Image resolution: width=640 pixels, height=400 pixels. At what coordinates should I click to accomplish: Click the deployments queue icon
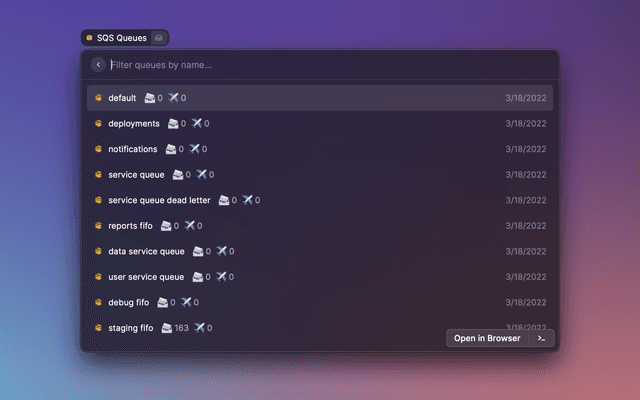tap(99, 124)
